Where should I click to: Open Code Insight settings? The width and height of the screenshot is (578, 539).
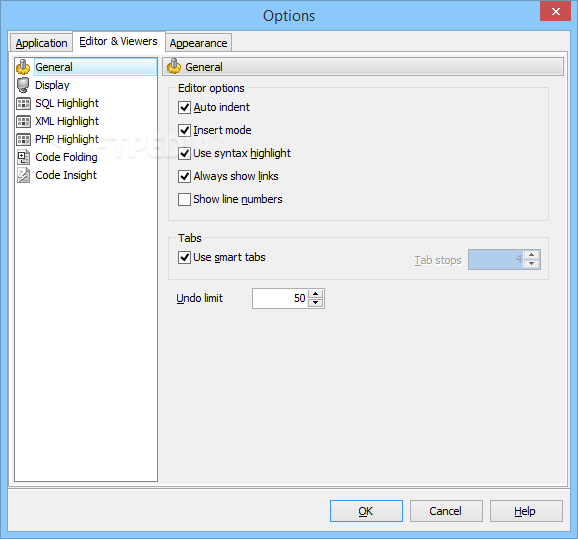click(66, 175)
